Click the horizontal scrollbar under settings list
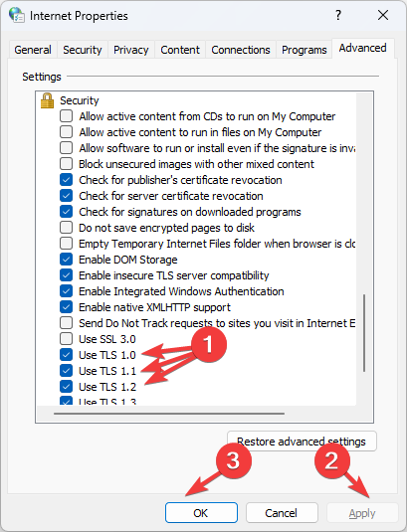407x532 pixels. pos(169,414)
